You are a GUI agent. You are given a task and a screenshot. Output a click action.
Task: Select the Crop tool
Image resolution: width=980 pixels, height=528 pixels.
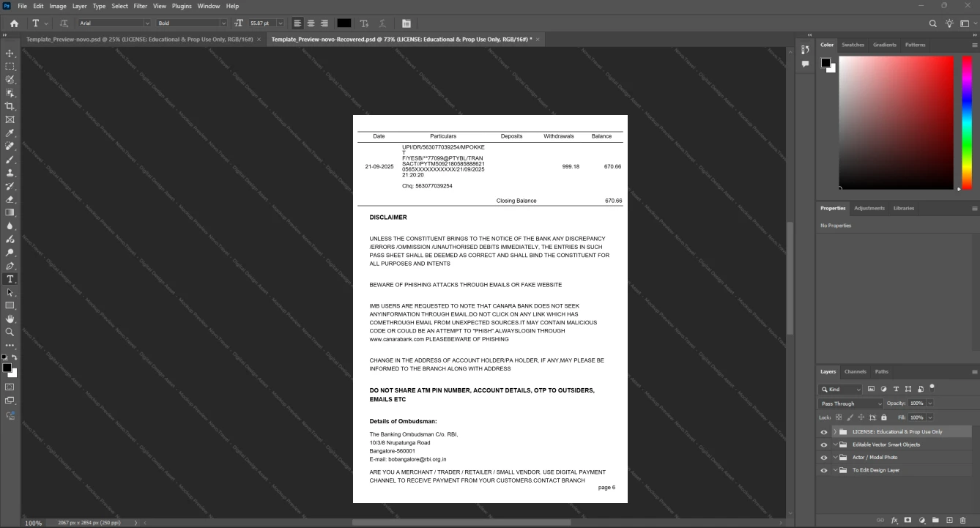(x=10, y=106)
